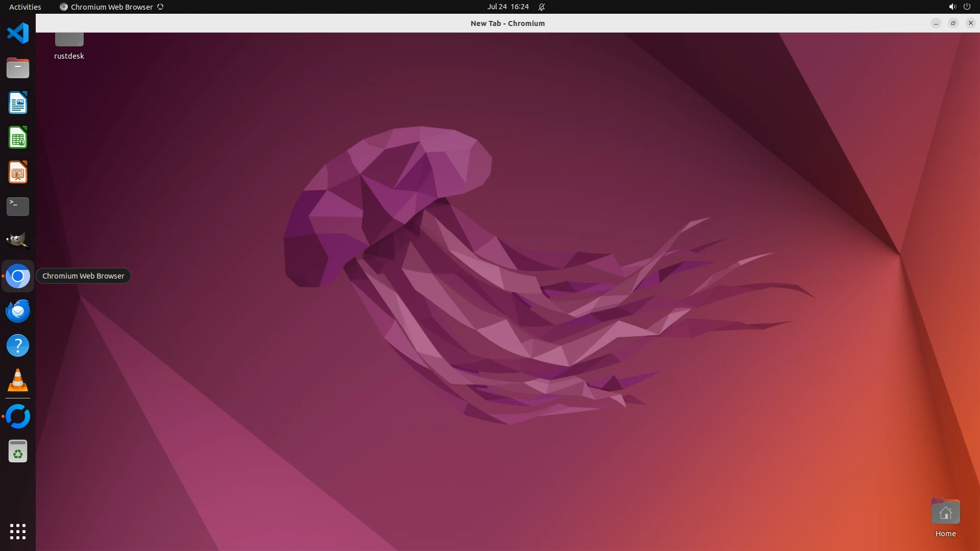Select the rustdesk desktop item
Screen dimensions: 980x551
[x=69, y=46]
